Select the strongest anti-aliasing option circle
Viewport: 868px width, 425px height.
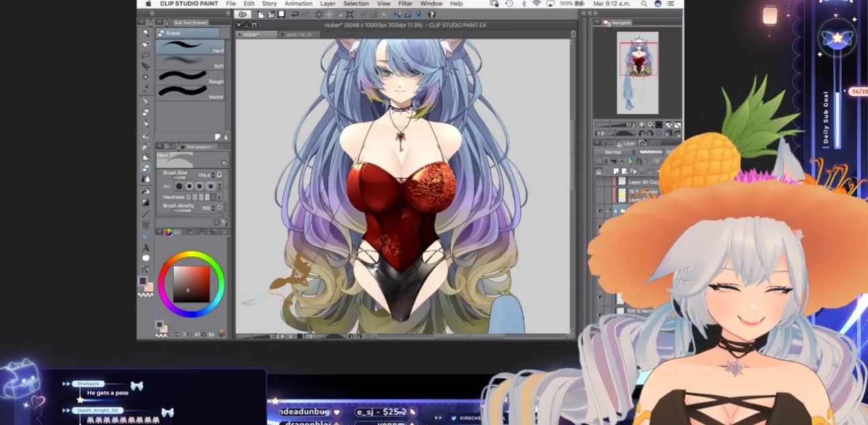(x=211, y=186)
